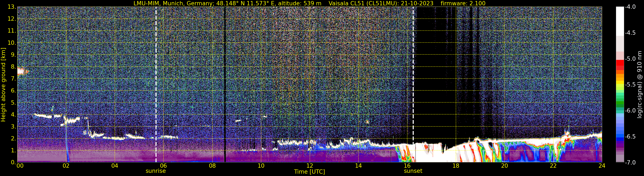Screen dimensions: 644x176
Task: Click the 'log(rc-signal) @ 910 nm' colorbar label
Action: click(640, 85)
